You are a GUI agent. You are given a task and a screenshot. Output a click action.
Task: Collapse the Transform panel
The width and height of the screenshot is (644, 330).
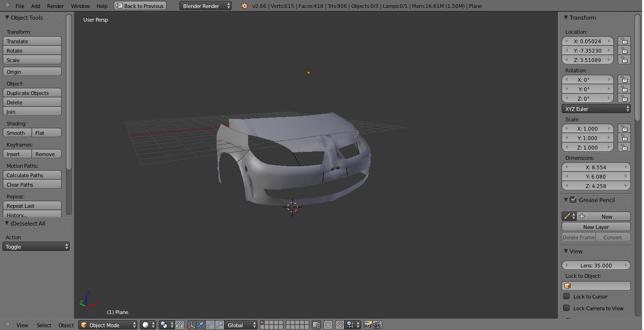point(566,17)
